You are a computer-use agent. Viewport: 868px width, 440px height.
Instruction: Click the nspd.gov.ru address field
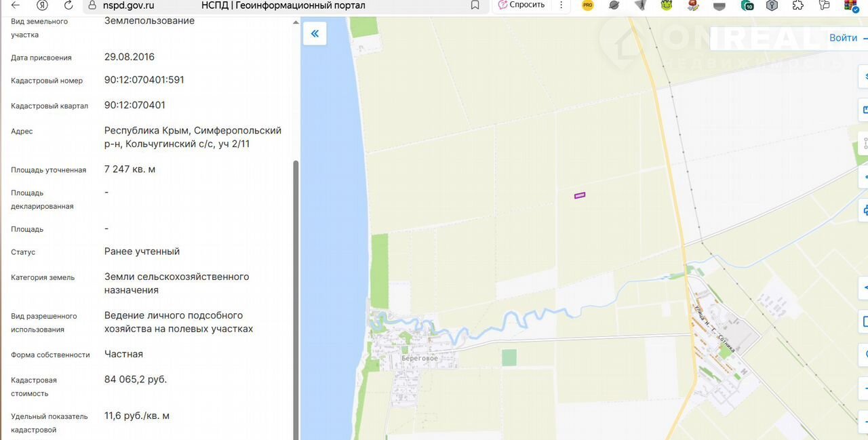point(129,5)
